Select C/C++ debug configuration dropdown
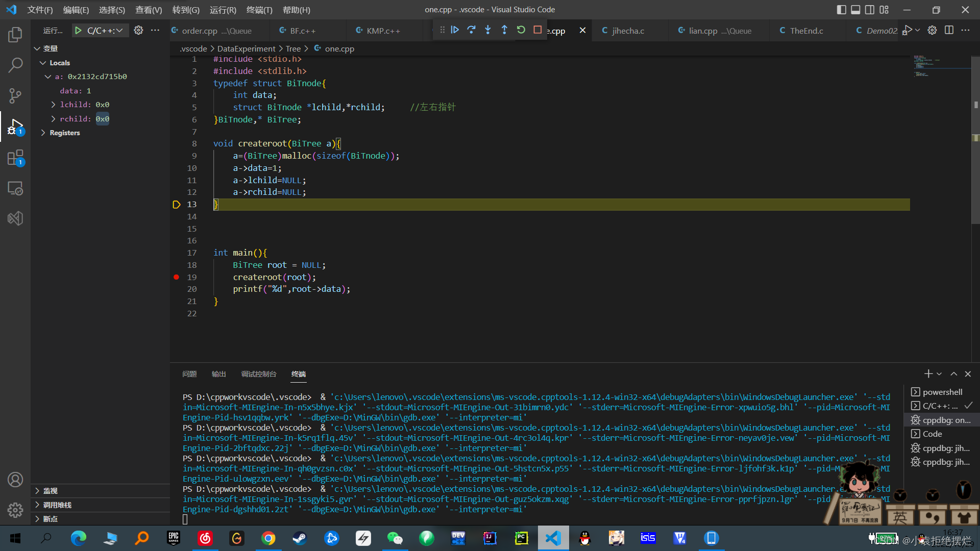The height and width of the screenshot is (551, 980). 105,31
